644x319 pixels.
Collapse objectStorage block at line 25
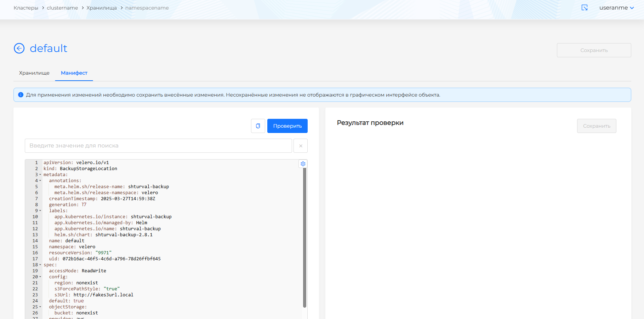[40, 307]
